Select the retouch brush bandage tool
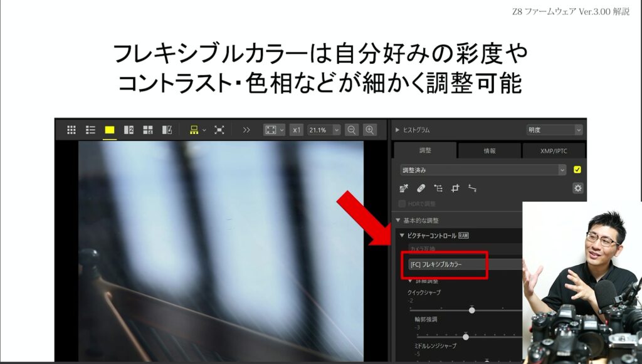 421,188
